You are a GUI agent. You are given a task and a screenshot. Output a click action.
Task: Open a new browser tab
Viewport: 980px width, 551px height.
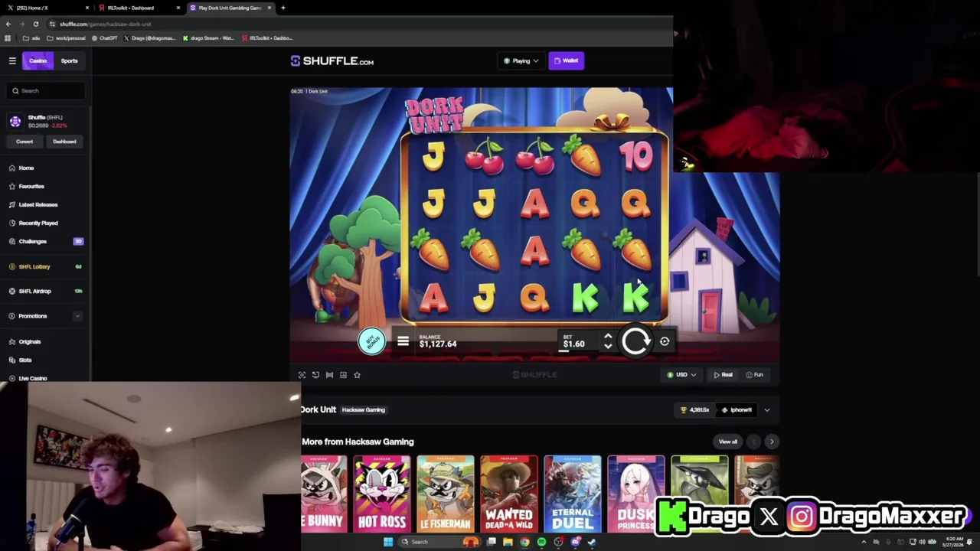tap(283, 8)
